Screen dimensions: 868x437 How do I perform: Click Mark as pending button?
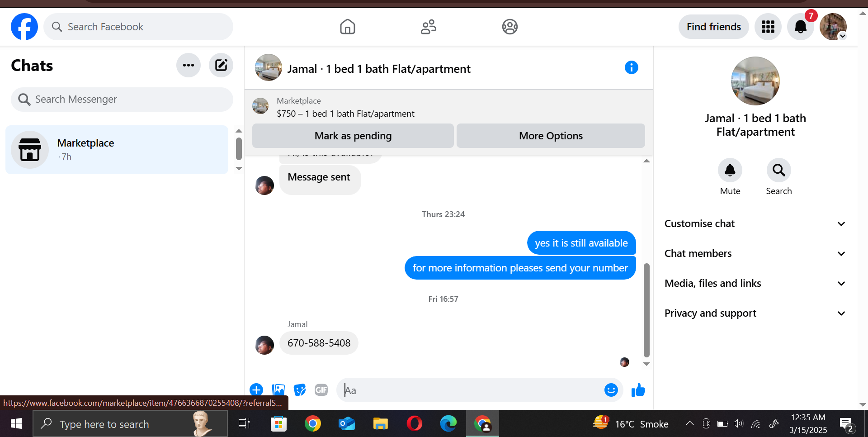[353, 136]
